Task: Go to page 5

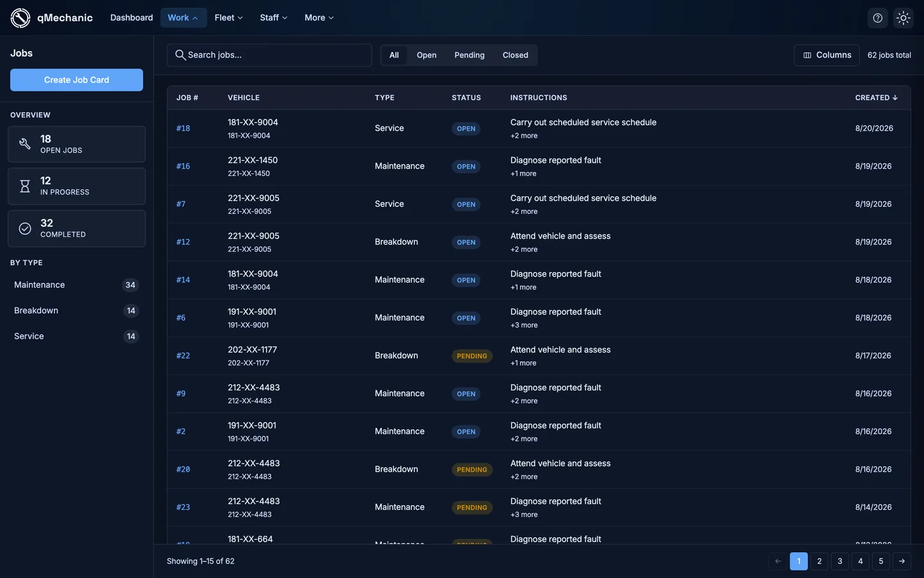Action: [x=881, y=561]
